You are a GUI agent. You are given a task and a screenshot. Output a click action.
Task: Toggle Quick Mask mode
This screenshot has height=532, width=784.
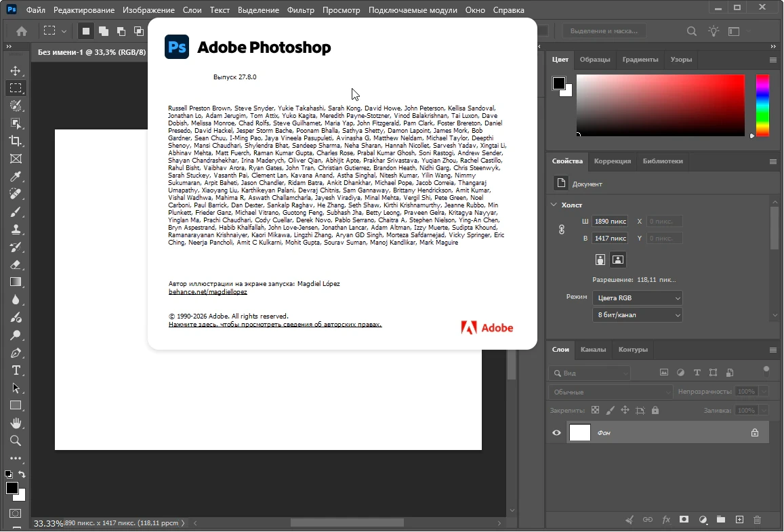[16, 513]
